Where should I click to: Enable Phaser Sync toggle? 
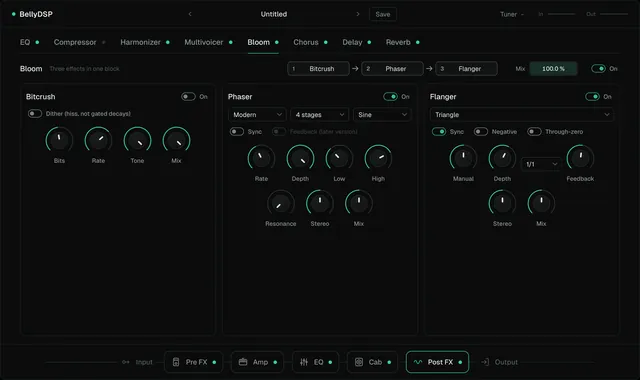pos(237,131)
